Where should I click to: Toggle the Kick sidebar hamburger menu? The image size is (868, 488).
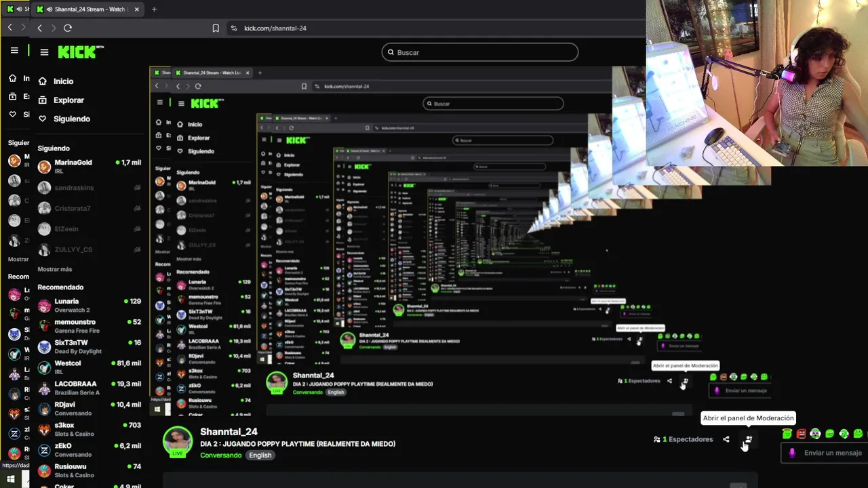point(44,52)
